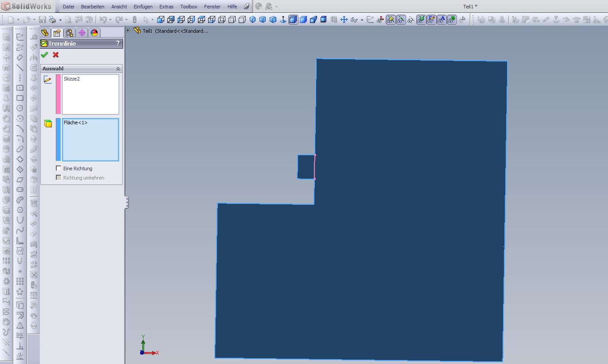Cancel Trennlinie with the red X
This screenshot has width=608, height=364.
pyautogui.click(x=55, y=55)
